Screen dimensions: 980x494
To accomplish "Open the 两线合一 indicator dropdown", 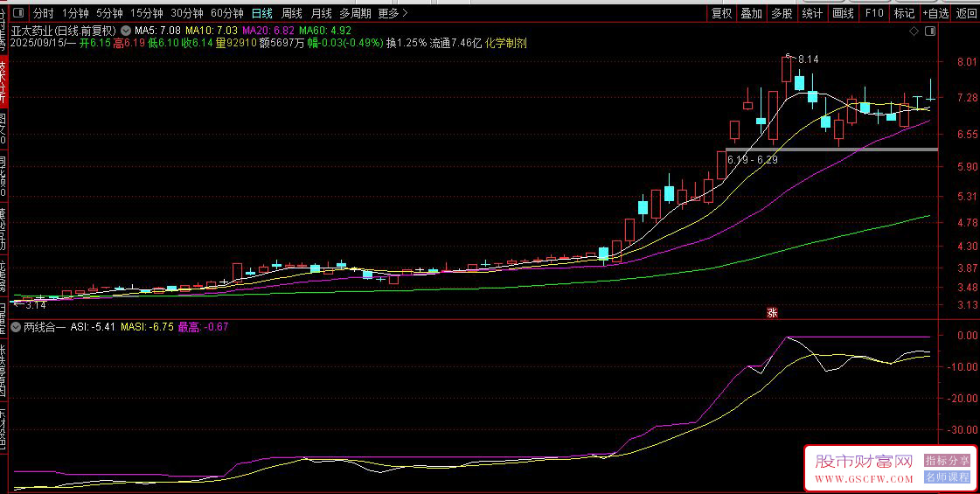I will click(x=16, y=326).
